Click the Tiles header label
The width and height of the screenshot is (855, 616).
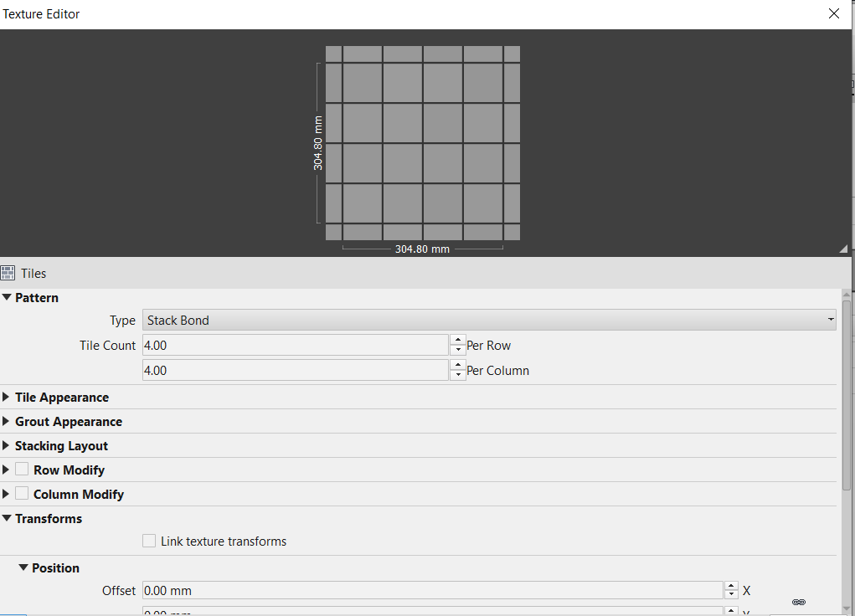(x=33, y=273)
